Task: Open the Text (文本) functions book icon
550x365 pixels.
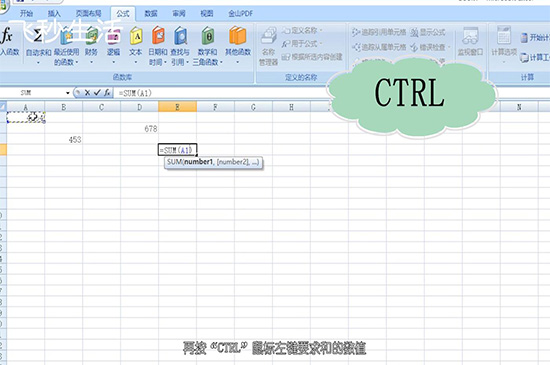Action: (136, 36)
